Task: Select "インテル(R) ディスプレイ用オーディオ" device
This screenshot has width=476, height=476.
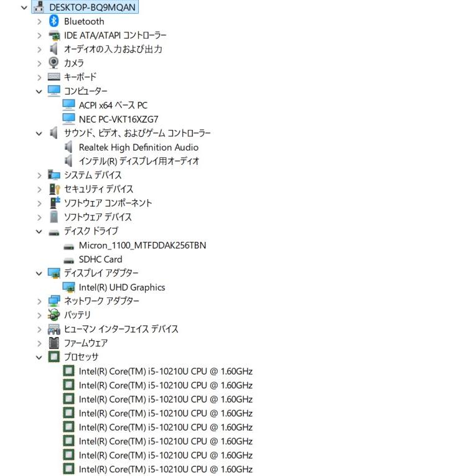Action: (x=139, y=161)
